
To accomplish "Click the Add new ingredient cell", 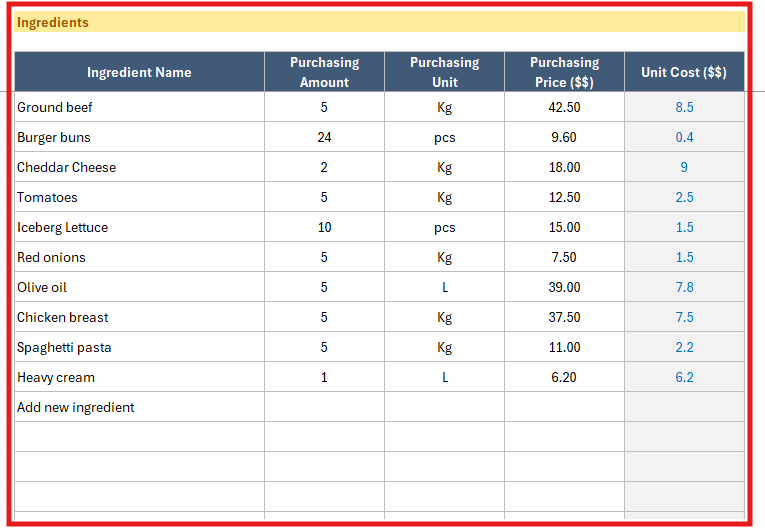I will 140,407.
